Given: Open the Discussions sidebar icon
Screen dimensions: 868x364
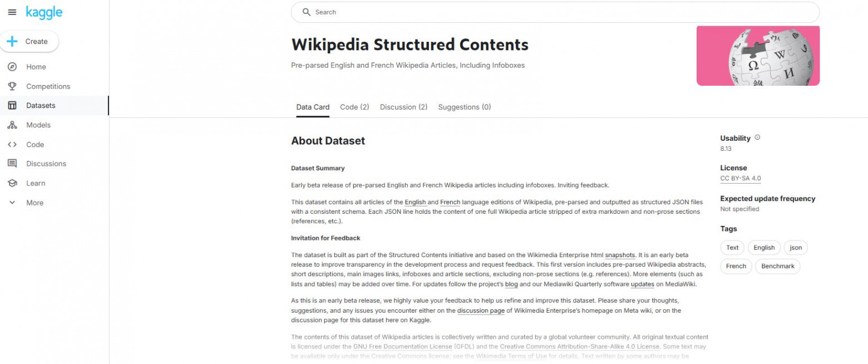Looking at the screenshot, I should (x=12, y=164).
